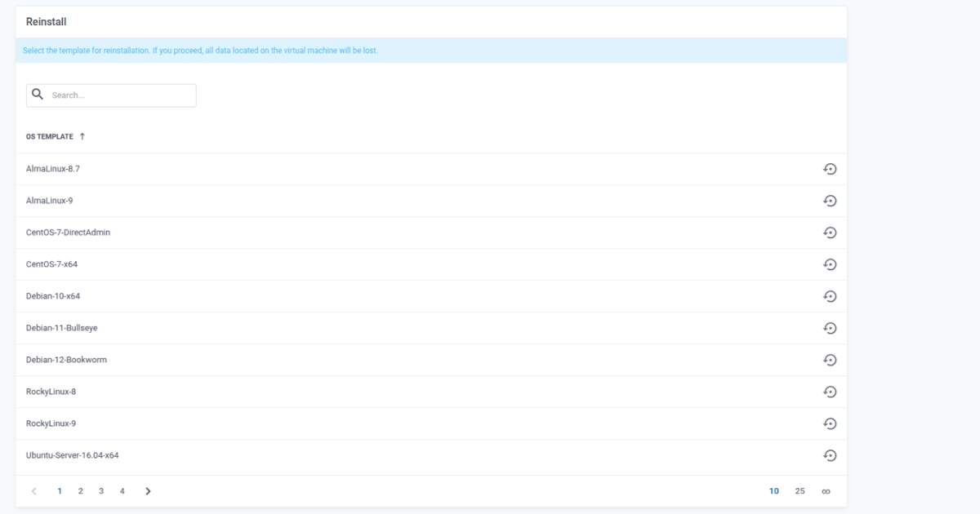Viewport: 980px width, 514px height.
Task: Open page 4 of the template list
Action: (x=122, y=491)
